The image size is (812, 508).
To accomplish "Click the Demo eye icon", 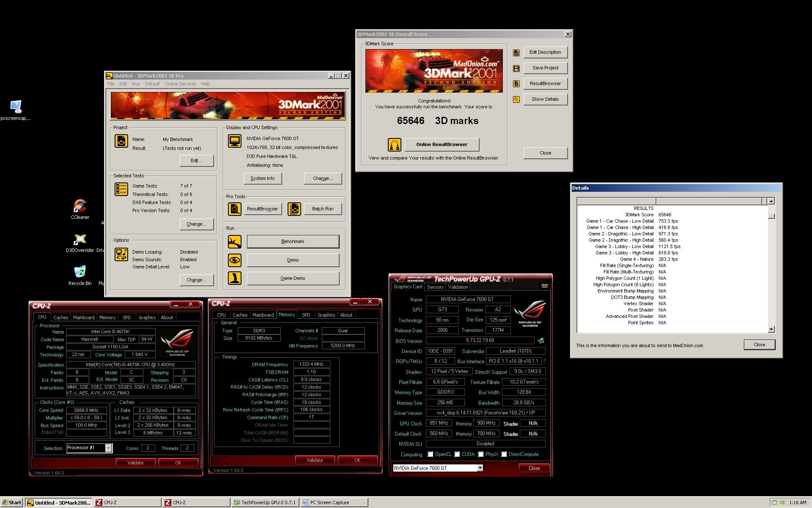I will pos(235,260).
